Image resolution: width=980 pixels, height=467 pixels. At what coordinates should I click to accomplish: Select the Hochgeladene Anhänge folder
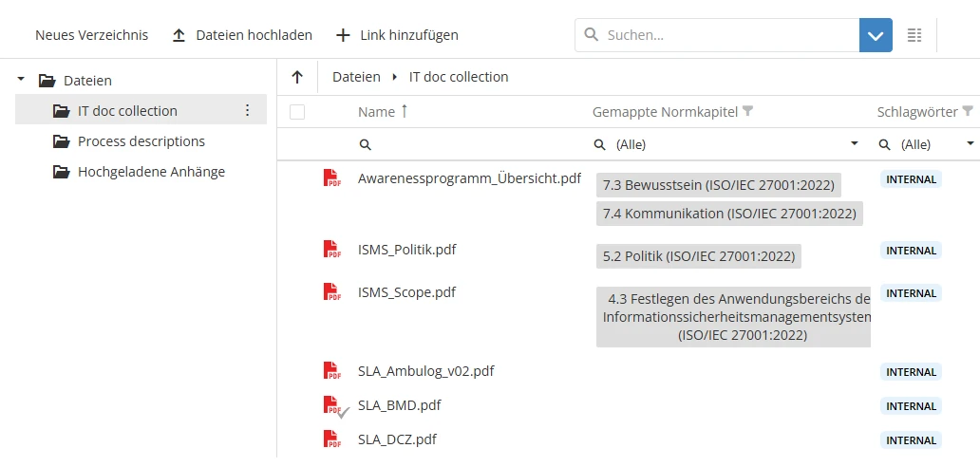pyautogui.click(x=151, y=172)
